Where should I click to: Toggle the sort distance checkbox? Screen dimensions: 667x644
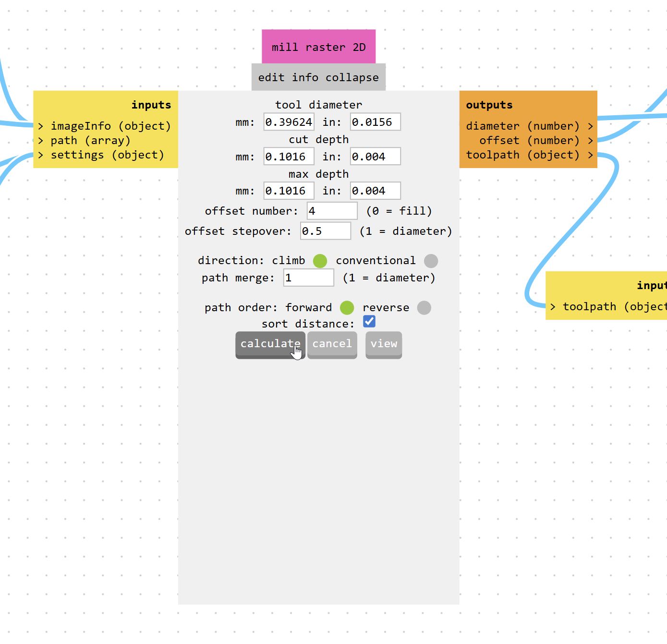pos(369,321)
